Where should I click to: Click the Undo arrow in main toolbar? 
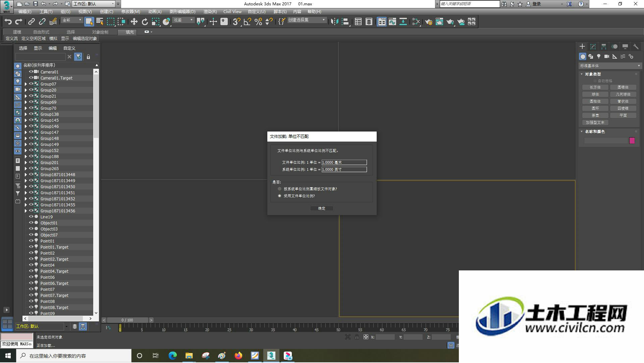click(8, 22)
